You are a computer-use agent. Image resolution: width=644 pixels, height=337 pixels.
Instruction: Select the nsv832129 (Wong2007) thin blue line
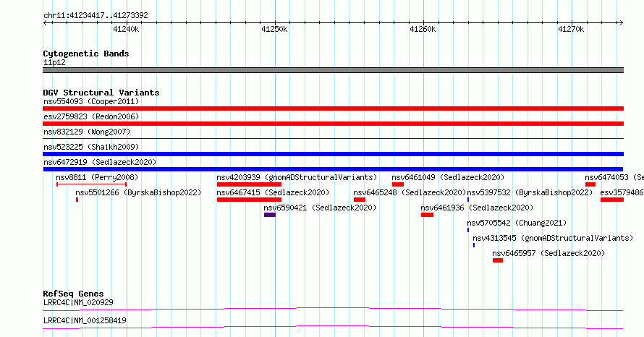pos(333,139)
